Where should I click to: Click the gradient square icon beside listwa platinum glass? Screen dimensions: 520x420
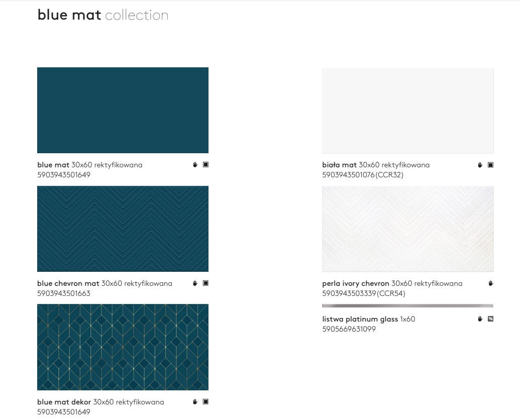click(x=490, y=319)
